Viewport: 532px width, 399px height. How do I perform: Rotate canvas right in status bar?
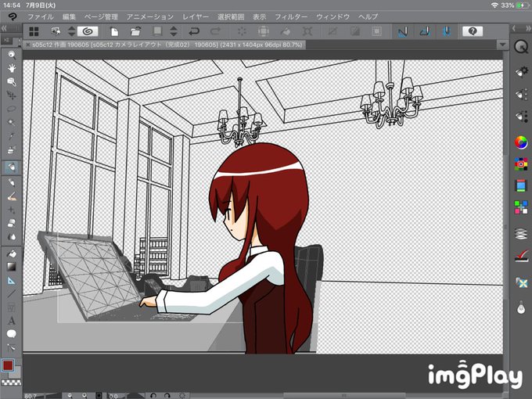[x=167, y=396]
